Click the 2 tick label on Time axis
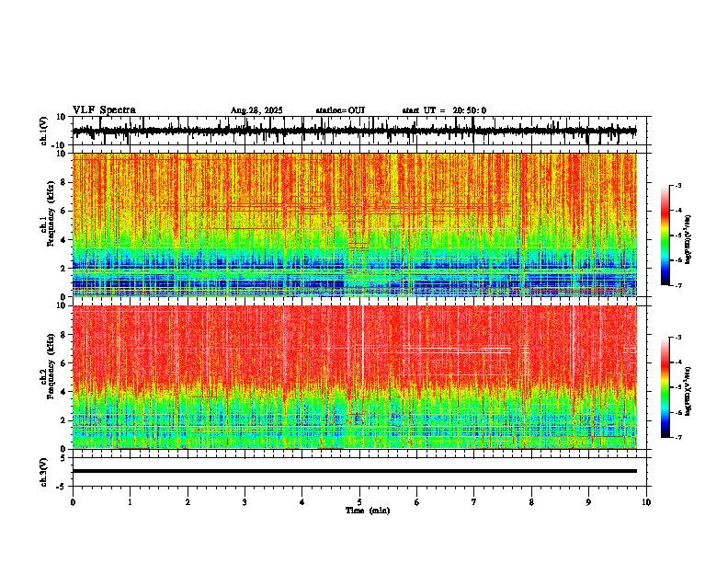The width and height of the screenshot is (728, 563). tap(188, 502)
